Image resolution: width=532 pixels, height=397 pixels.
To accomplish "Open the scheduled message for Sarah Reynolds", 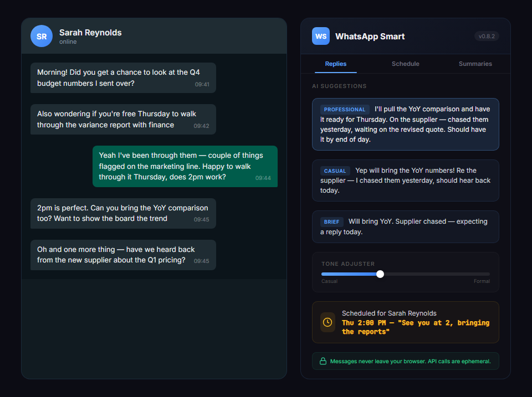I will pos(405,322).
